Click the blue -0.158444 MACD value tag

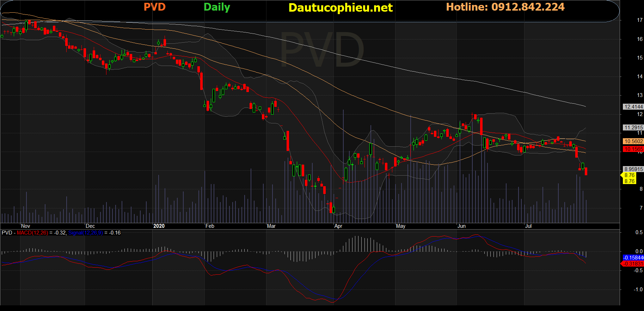633,258
